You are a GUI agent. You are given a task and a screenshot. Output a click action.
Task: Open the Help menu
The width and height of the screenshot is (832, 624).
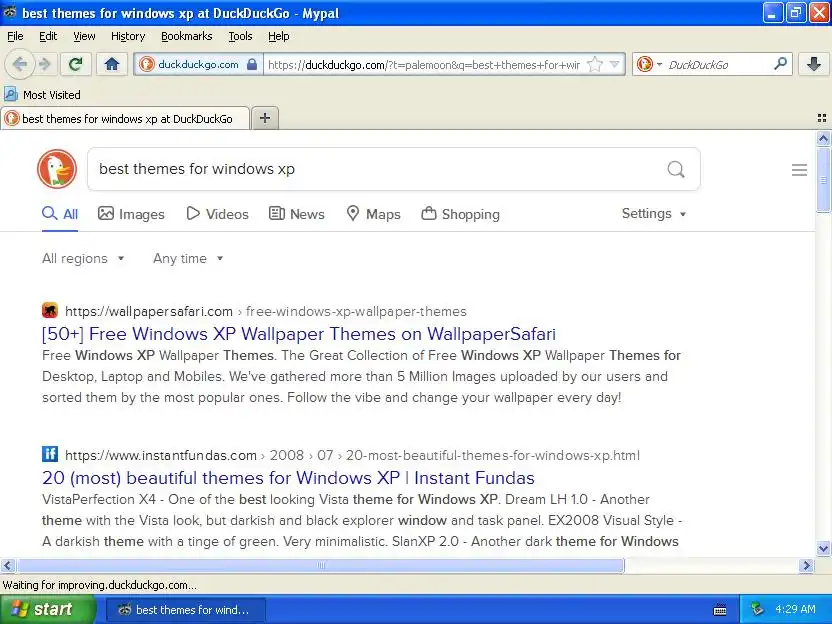pos(279,36)
